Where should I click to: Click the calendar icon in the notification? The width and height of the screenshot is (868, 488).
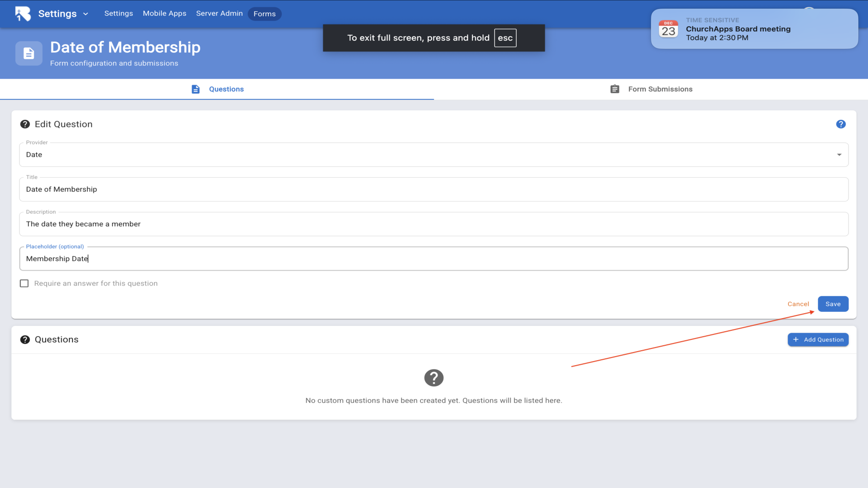point(668,29)
